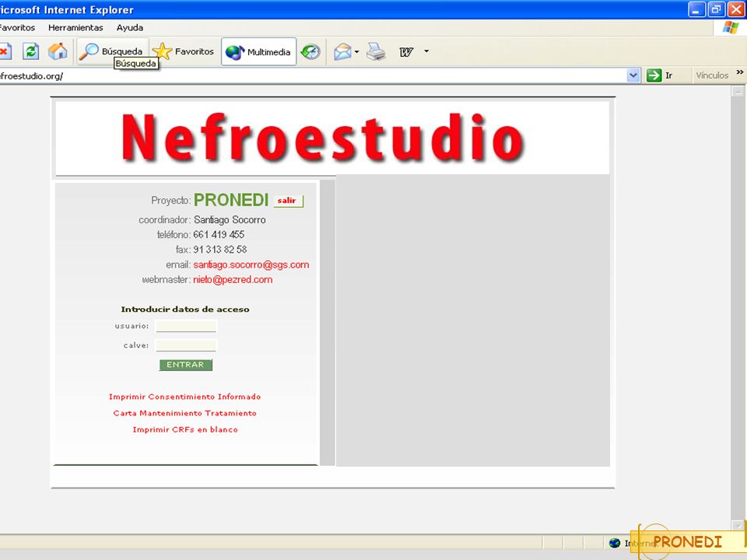Open Imprimir Consentimiento Informado link
This screenshot has height=560, width=747.
coord(185,397)
